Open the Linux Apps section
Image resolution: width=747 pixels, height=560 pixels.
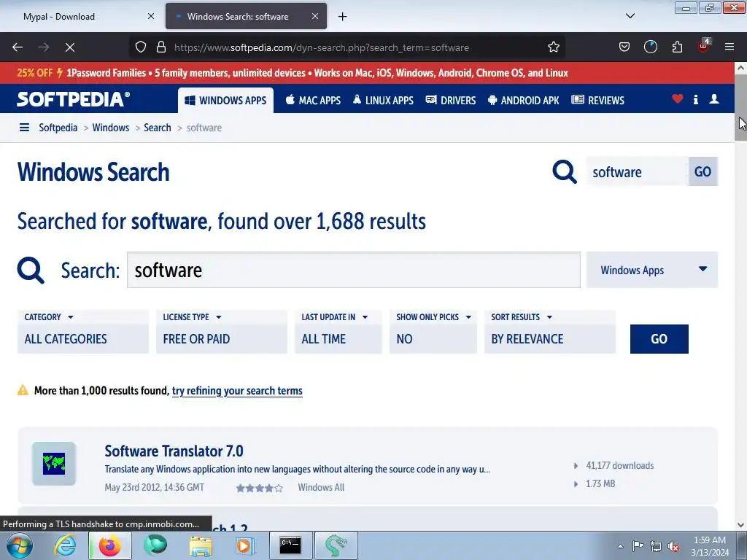coord(383,101)
